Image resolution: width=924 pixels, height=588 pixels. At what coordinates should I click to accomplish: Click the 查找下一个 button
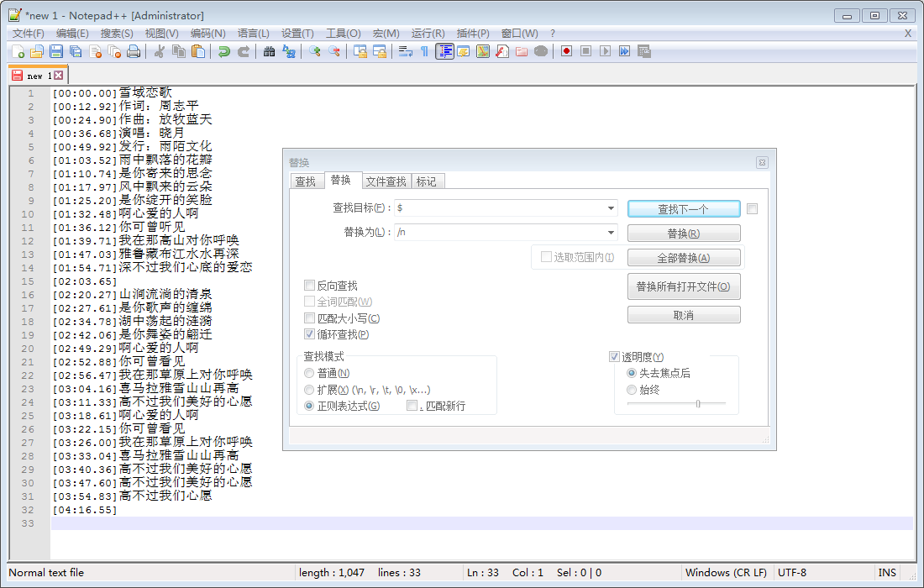tap(684, 209)
